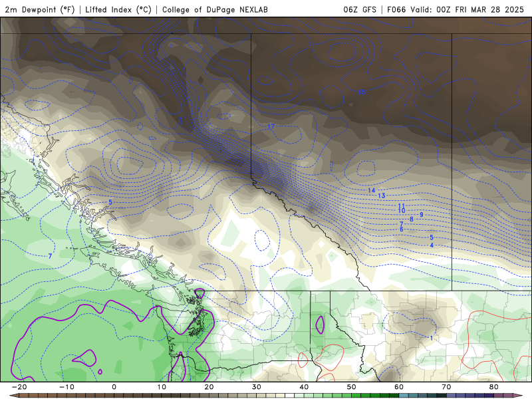Click the '70' tick label on colorbar
Screen dimensions: 532x399
(x=446, y=387)
